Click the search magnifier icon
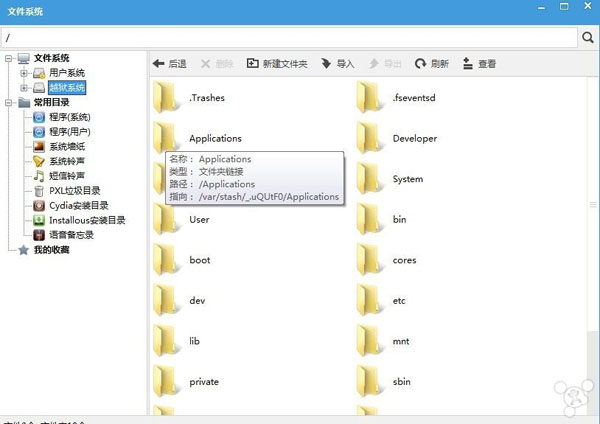The image size is (600, 424). click(588, 38)
